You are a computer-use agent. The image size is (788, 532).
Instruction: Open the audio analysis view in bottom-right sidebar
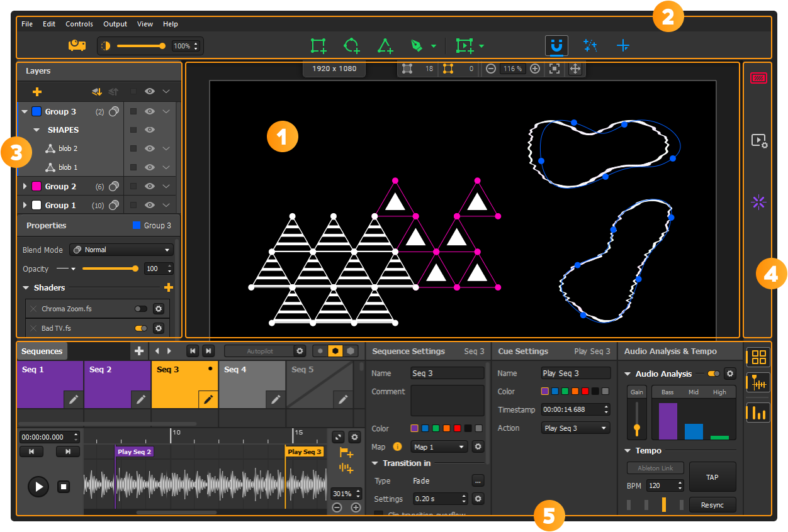tap(758, 413)
